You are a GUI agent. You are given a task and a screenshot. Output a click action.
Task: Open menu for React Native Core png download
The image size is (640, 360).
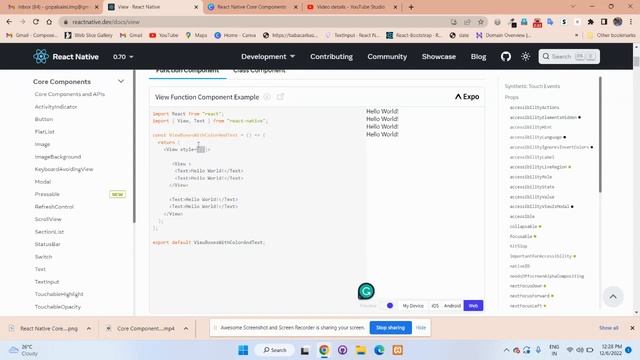pyautogui.click(x=89, y=328)
